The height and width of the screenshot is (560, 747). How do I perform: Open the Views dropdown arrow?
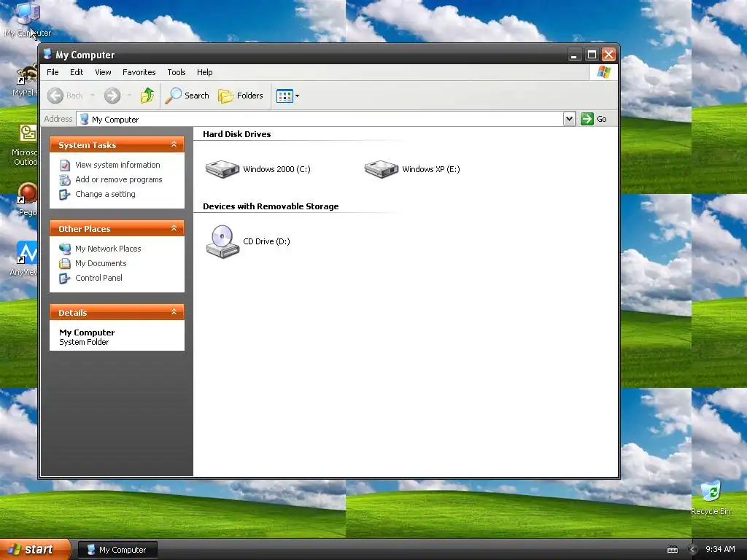[x=298, y=96]
